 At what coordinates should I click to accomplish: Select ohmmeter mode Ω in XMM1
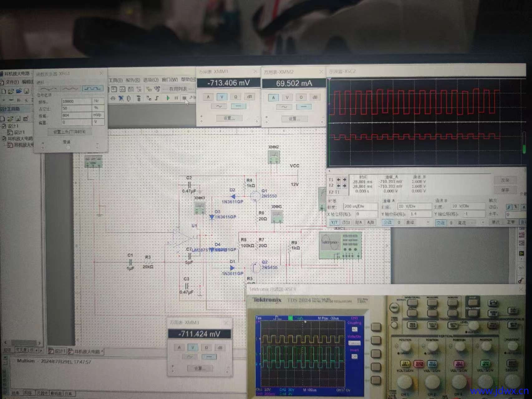[x=235, y=97]
